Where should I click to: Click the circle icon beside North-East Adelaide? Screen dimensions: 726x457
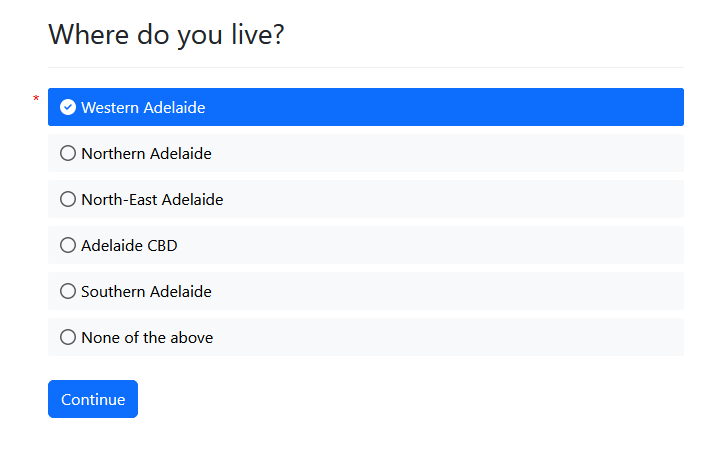coord(68,200)
